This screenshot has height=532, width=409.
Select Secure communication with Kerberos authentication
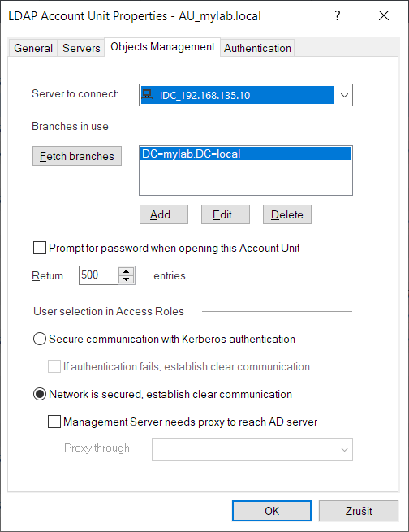[x=40, y=339]
